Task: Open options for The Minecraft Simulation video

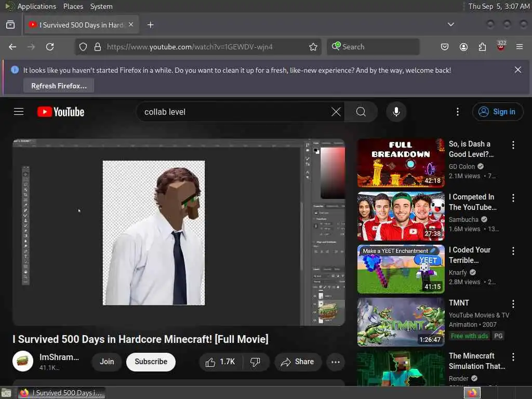Action: click(x=513, y=356)
